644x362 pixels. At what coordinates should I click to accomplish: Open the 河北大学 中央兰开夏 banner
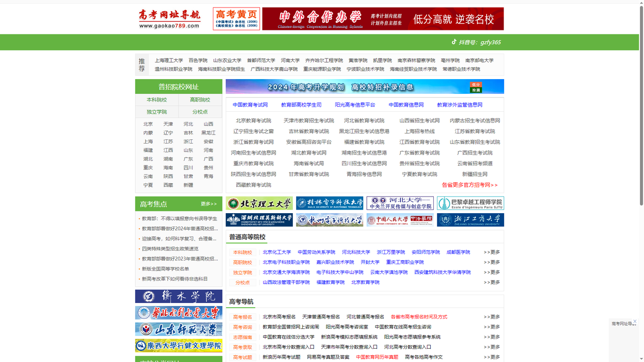[400, 203]
